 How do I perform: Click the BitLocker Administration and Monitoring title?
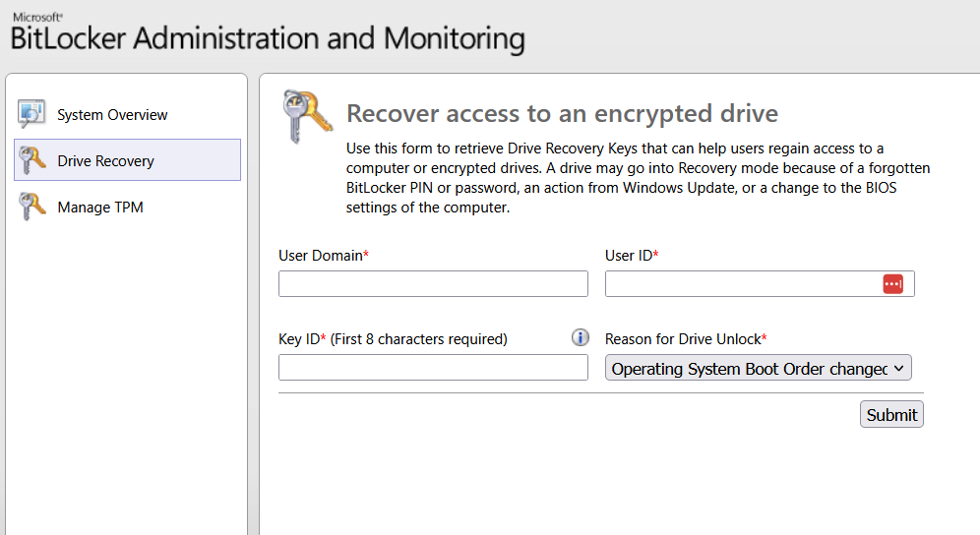coord(268,38)
